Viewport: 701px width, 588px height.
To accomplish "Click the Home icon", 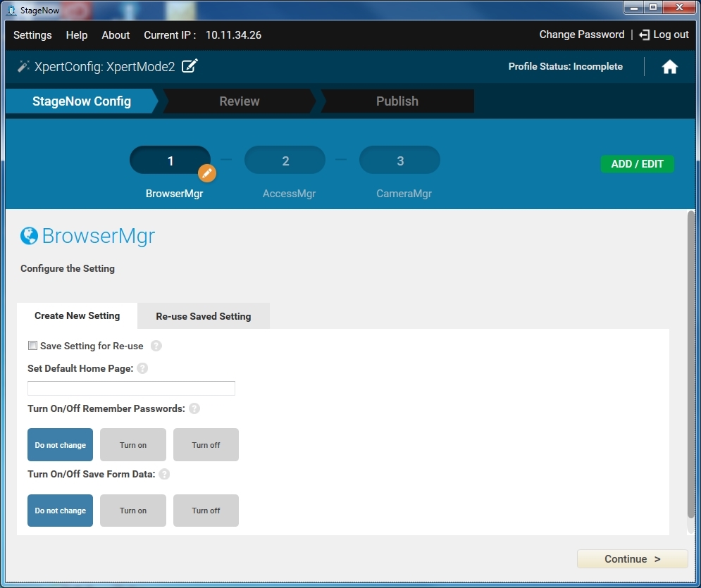I will 669,67.
